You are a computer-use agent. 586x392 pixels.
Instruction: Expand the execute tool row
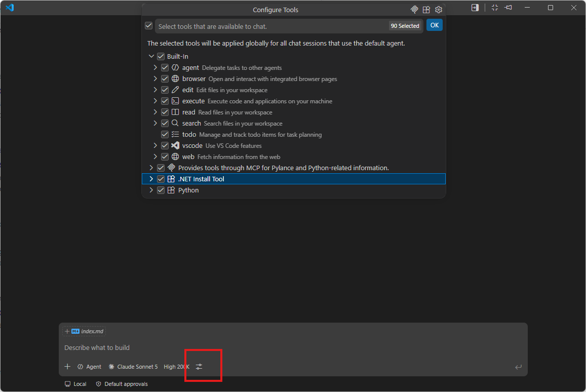(x=155, y=101)
